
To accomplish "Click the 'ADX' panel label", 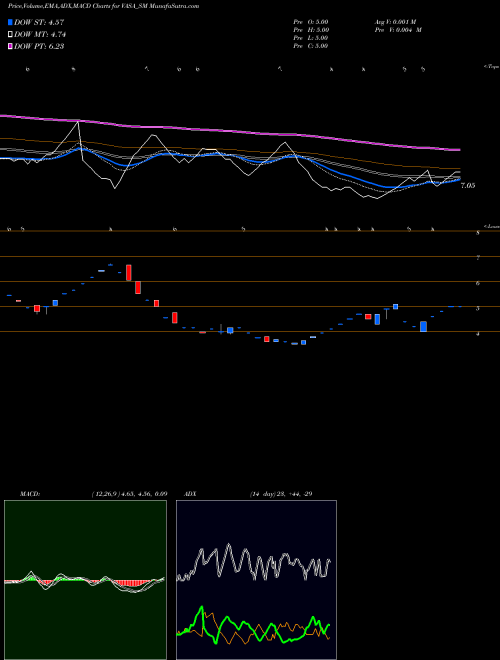I will point(190,494).
